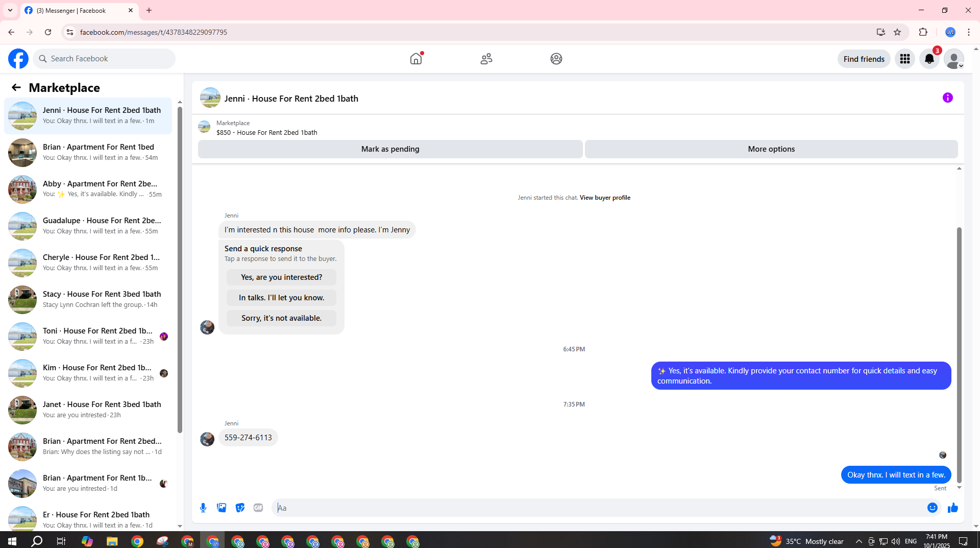The height and width of the screenshot is (548, 980).
Task: Record a voice clip with microphone icon
Action: [203, 508]
